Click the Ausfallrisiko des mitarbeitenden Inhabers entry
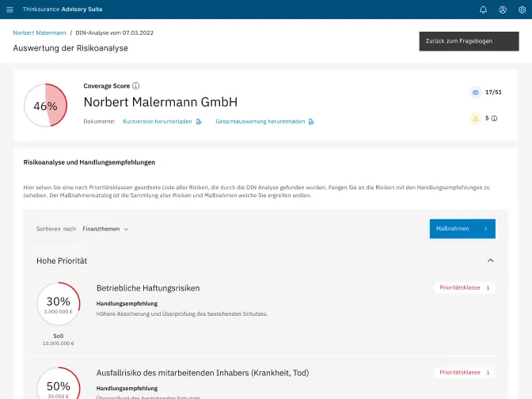Image resolution: width=532 pixels, height=399 pixels. click(x=202, y=373)
